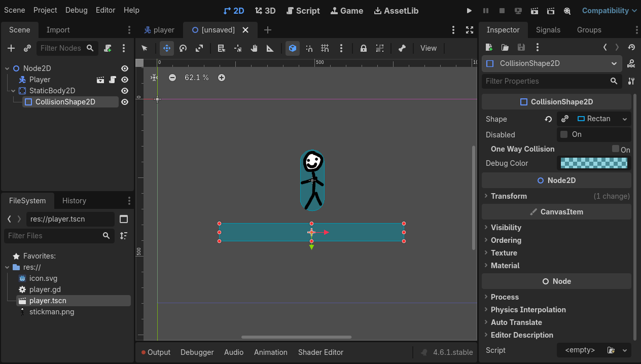Select the pivot point tool
641x364 pixels.
click(238, 48)
